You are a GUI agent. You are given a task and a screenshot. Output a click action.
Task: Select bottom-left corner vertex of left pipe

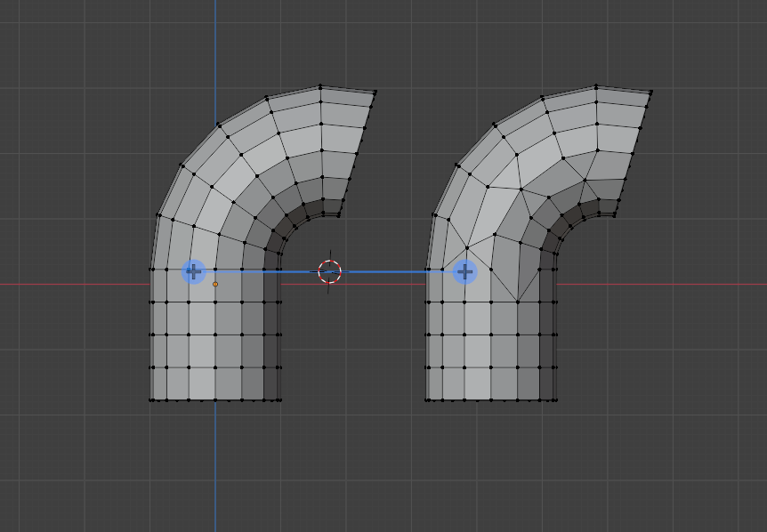(151, 400)
